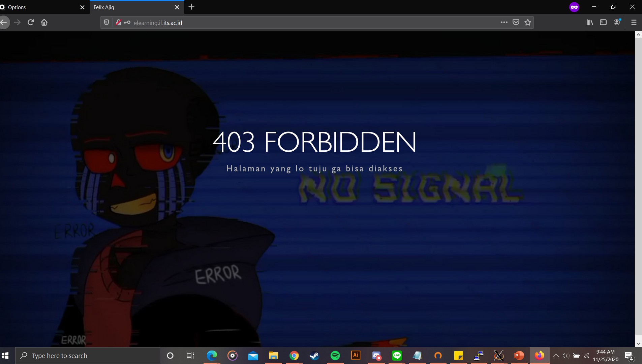Image resolution: width=642 pixels, height=364 pixels.
Task: Switch to Adobe Illustrator on the taskbar
Action: pos(356,356)
